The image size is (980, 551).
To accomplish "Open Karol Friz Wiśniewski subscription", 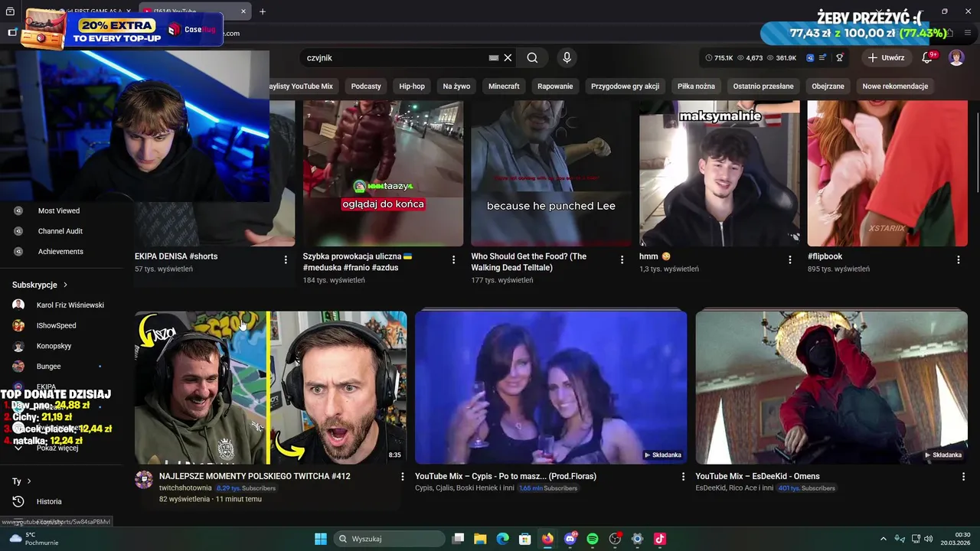I will (x=61, y=305).
